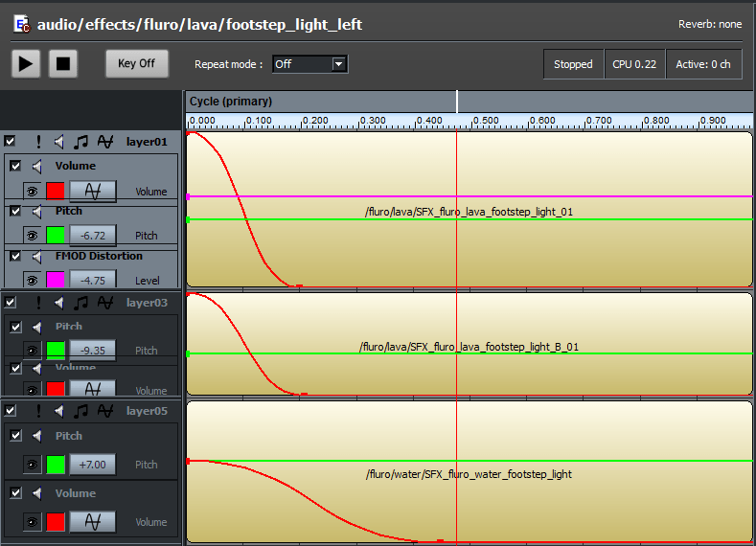756x546 pixels.
Task: Click the layer01 curve effect icon
Action: (x=105, y=142)
